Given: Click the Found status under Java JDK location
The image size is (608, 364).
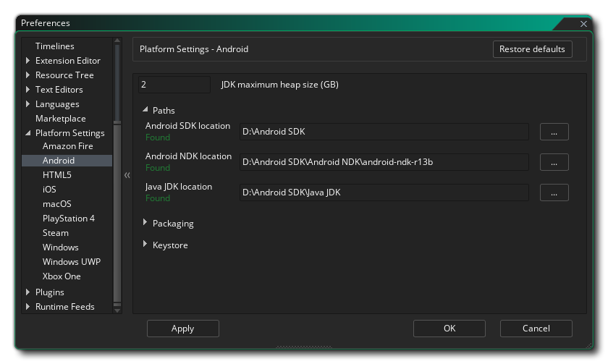Looking at the screenshot, I should tap(158, 198).
